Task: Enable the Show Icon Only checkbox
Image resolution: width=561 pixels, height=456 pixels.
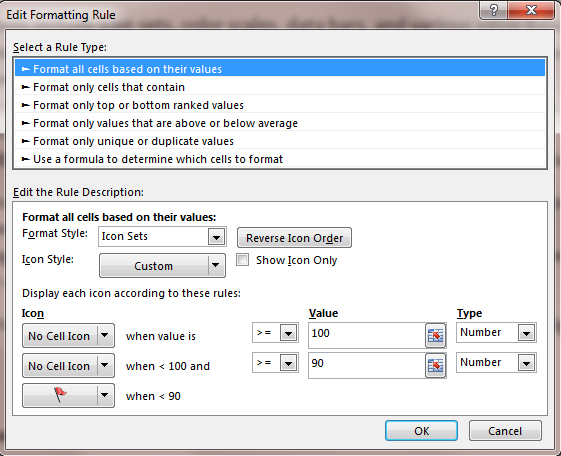Action: (243, 260)
